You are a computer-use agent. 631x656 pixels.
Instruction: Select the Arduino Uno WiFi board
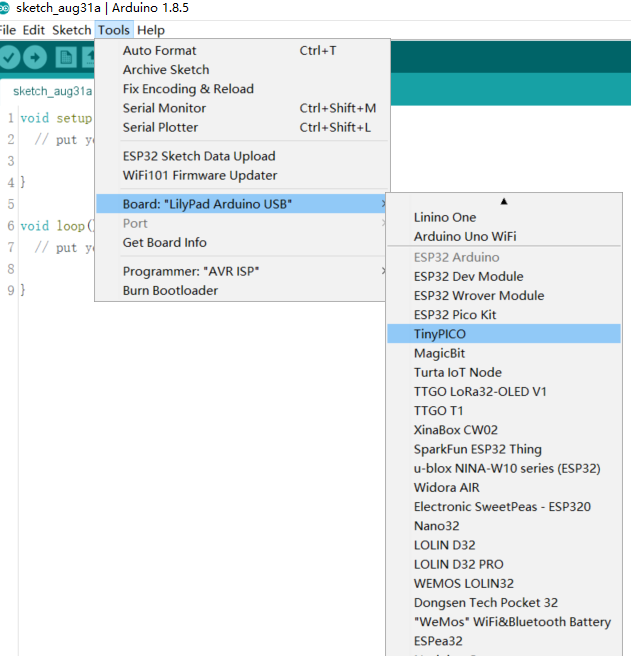point(504,236)
